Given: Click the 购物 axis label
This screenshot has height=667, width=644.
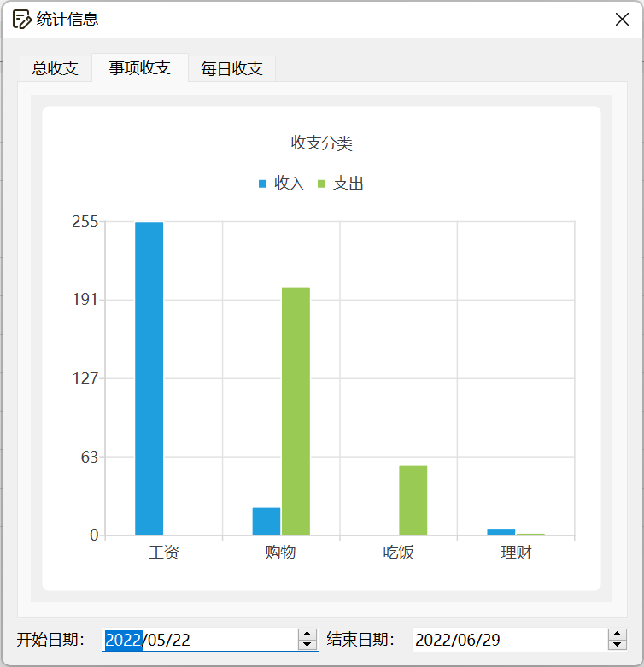Looking at the screenshot, I should 280,553.
